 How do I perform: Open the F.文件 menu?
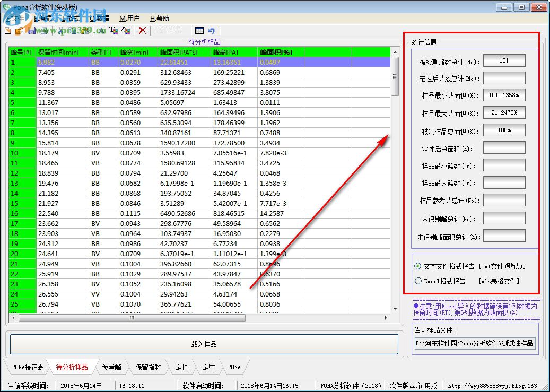(x=14, y=19)
